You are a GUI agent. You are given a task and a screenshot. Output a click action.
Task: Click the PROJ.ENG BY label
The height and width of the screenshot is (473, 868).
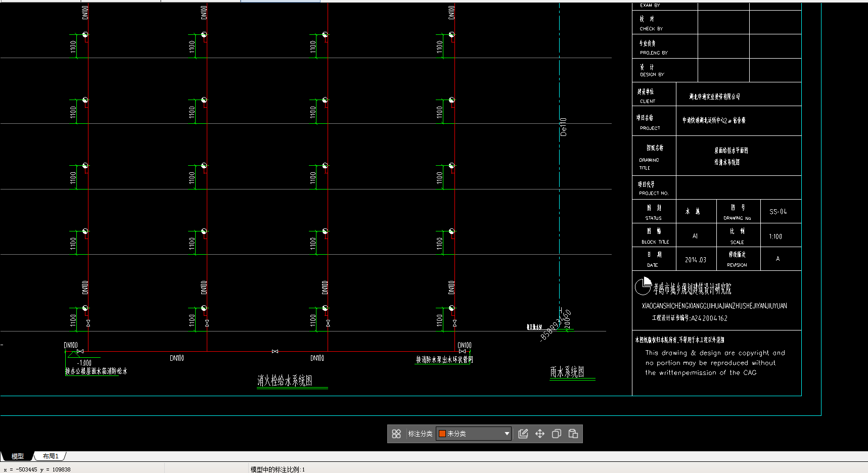point(654,53)
